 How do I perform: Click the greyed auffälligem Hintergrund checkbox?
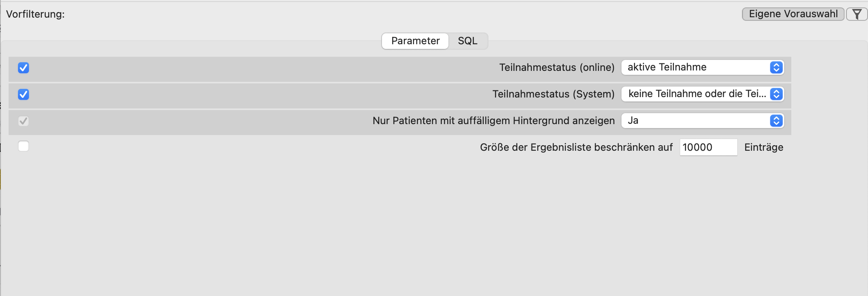(x=23, y=121)
